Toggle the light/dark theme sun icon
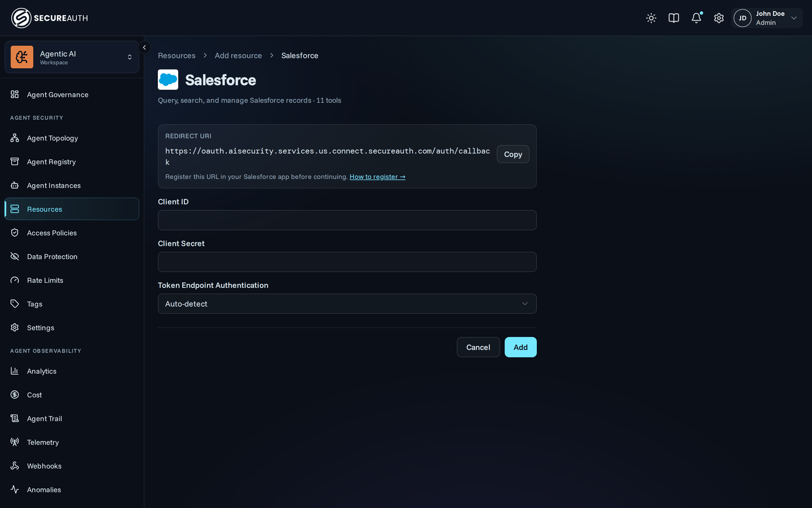This screenshot has width=812, height=508. tap(651, 18)
